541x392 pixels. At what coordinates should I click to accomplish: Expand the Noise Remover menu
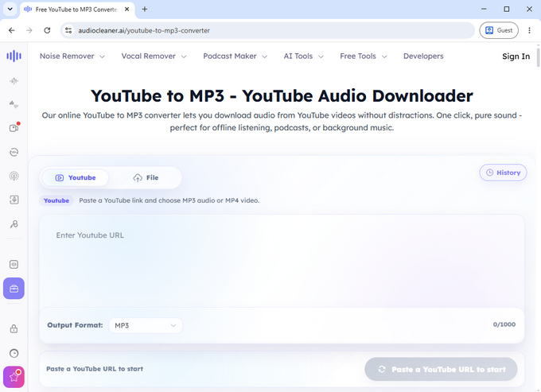(72, 56)
